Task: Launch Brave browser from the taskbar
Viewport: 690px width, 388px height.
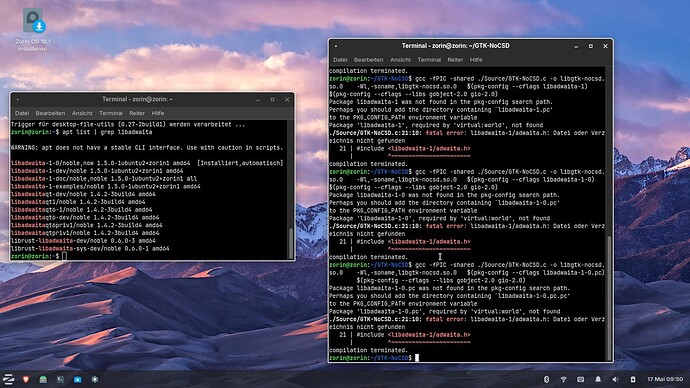Action: (x=26, y=379)
